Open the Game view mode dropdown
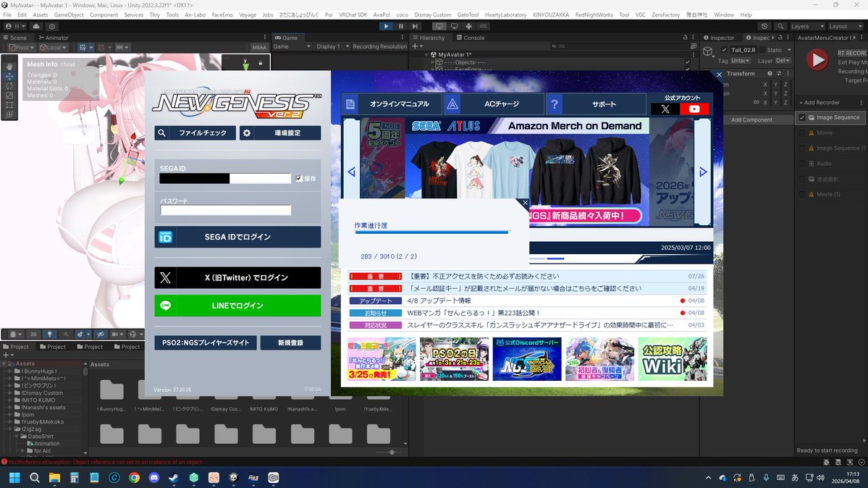Viewport: 868px width, 488px height. [x=291, y=46]
